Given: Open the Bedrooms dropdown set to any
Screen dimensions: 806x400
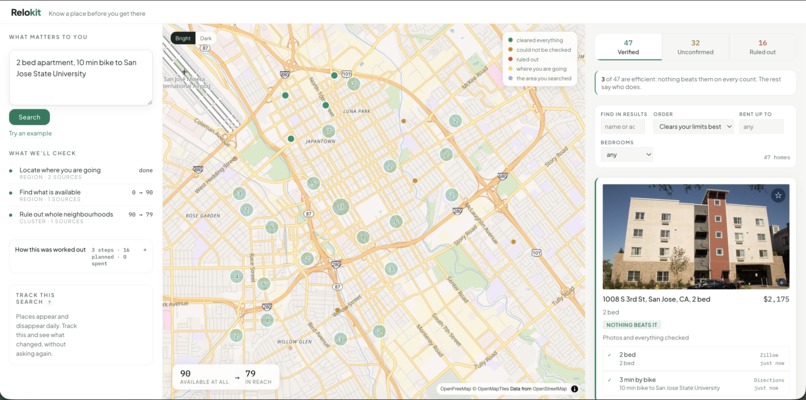Looking at the screenshot, I should coord(627,154).
